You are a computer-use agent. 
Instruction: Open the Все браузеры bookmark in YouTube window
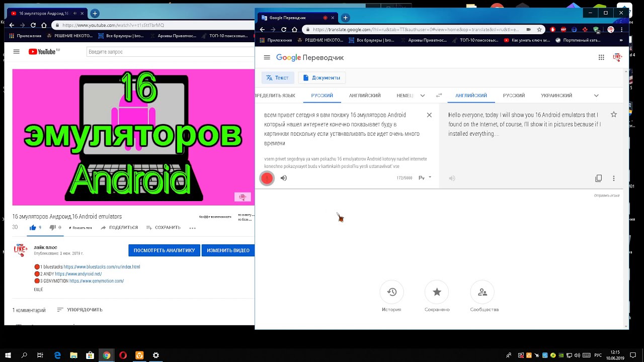(x=121, y=36)
